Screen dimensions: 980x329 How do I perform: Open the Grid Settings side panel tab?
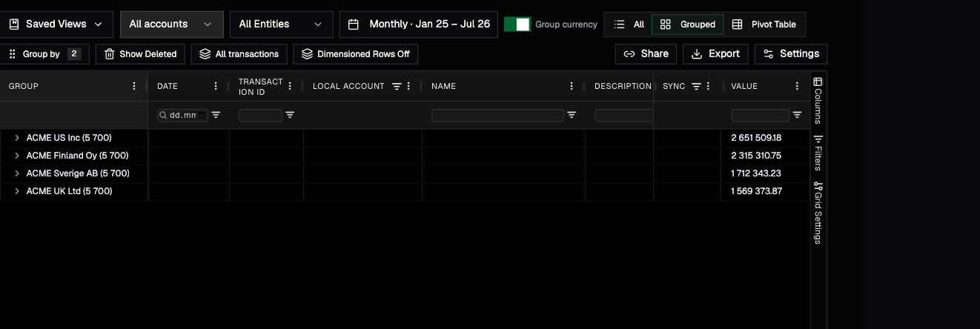pyautogui.click(x=818, y=213)
